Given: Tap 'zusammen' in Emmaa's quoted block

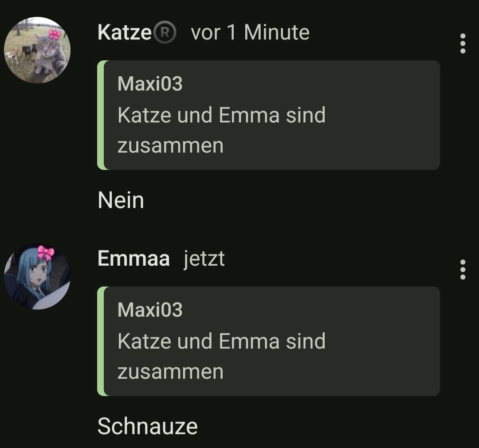Looking at the screenshot, I should click(170, 372).
